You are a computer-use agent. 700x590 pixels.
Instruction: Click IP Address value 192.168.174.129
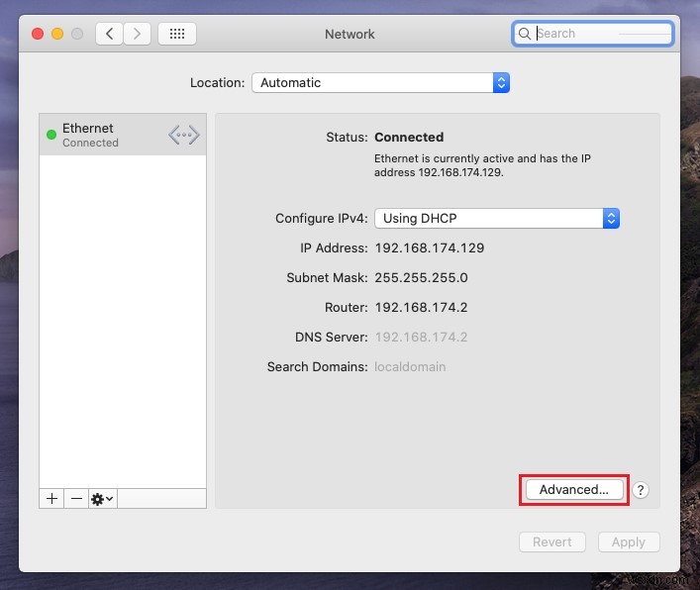pos(430,248)
